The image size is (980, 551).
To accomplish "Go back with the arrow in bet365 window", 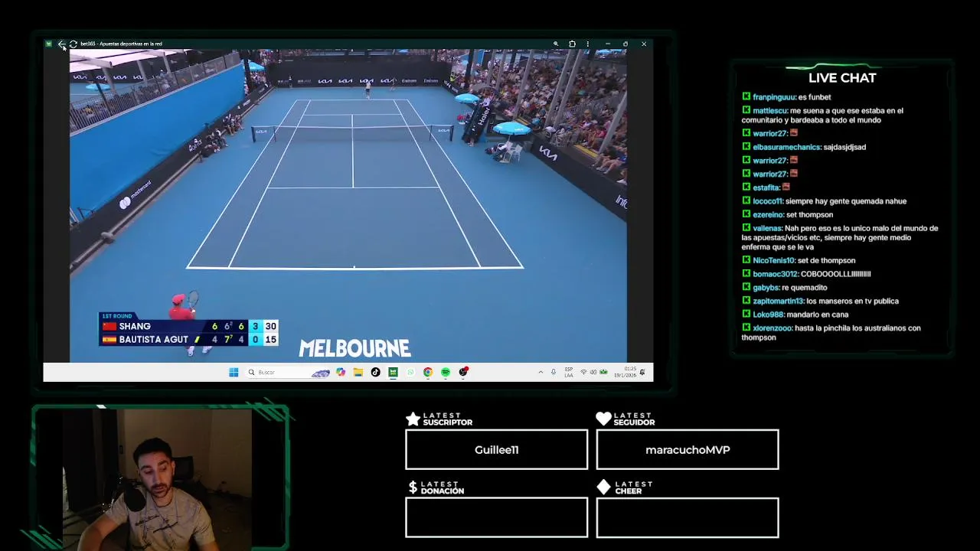I will 62,44.
